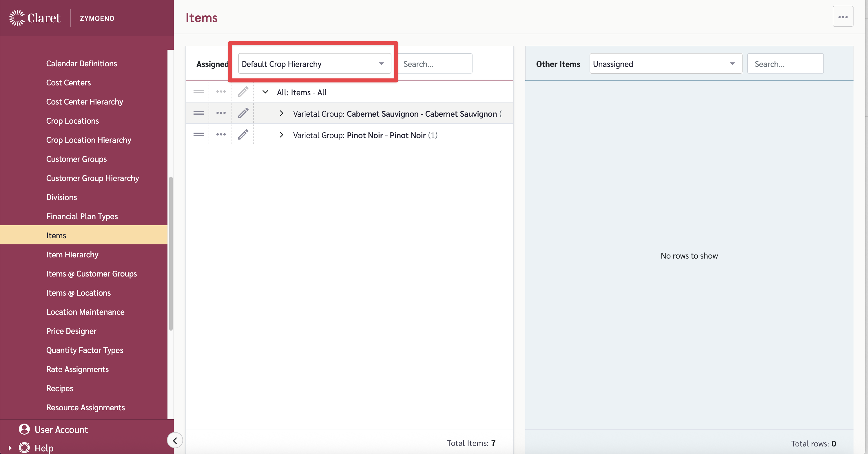Open User Account settings
This screenshot has width=868, height=454.
point(61,429)
